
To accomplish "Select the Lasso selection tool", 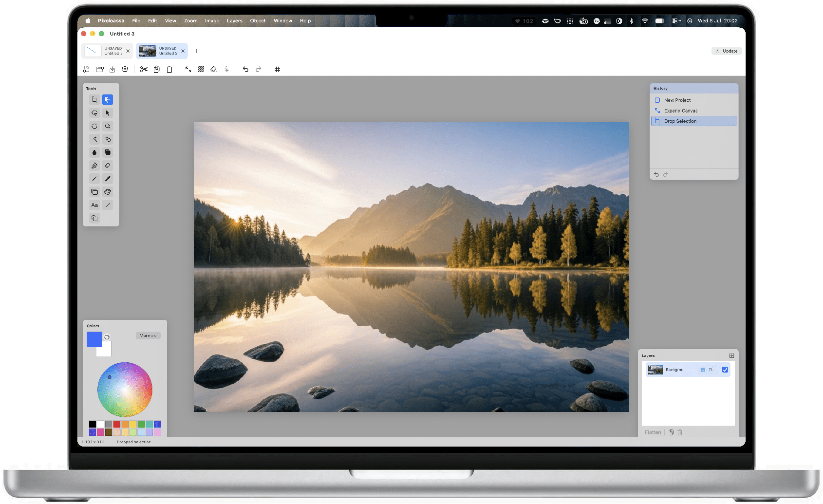I will (94, 113).
